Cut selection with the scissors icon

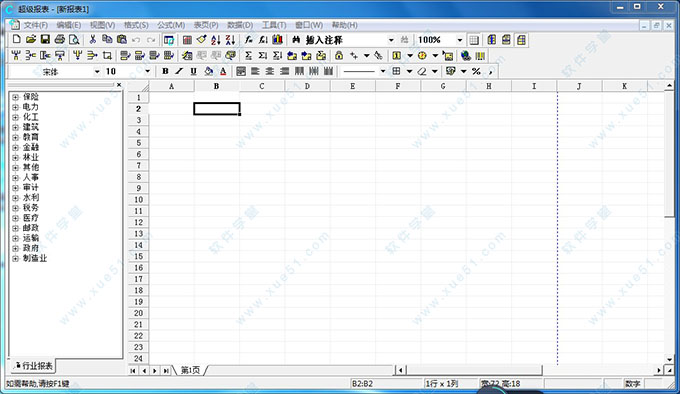click(x=92, y=39)
